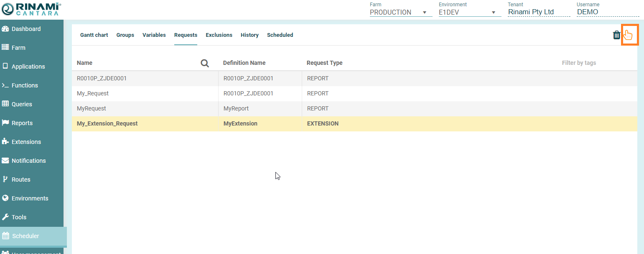Expand the Farm PRODUCTION dropdown
The image size is (644, 254).
[400, 12]
